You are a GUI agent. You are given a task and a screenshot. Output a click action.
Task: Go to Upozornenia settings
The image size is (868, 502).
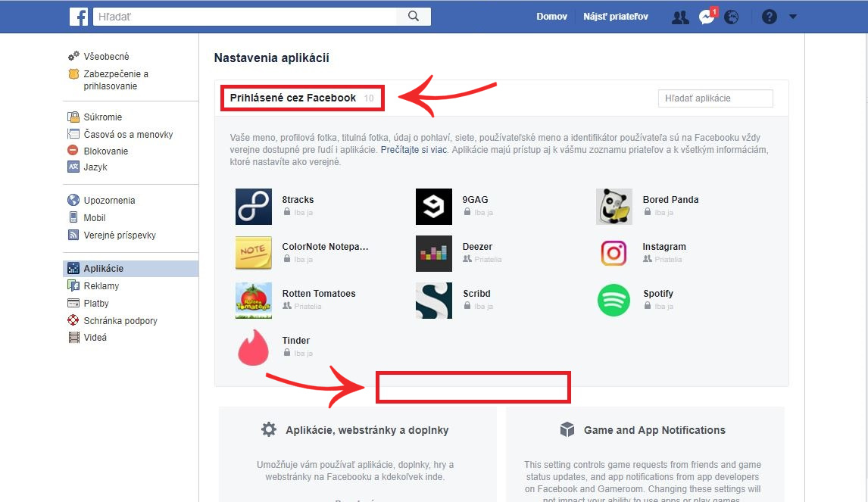tap(109, 201)
